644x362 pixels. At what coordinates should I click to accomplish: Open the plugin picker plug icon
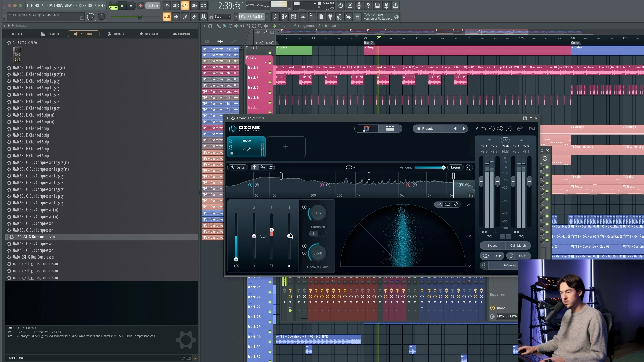click(x=330, y=17)
